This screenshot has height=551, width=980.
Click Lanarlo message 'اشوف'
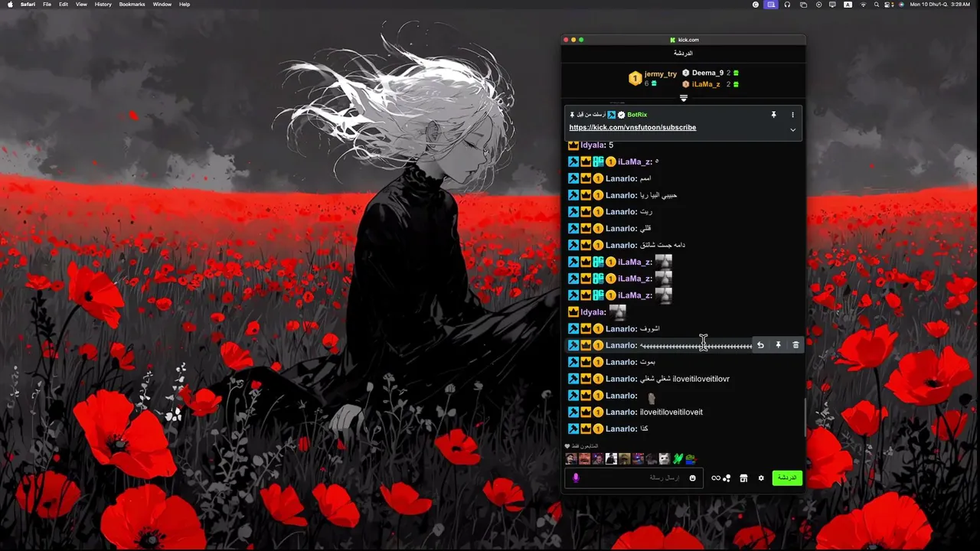(650, 329)
